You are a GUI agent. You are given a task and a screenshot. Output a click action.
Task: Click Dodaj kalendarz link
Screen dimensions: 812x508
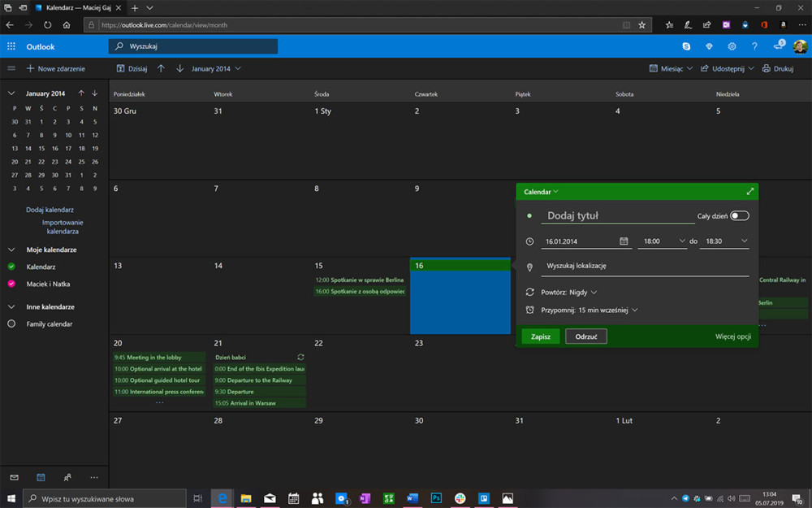pyautogui.click(x=50, y=210)
